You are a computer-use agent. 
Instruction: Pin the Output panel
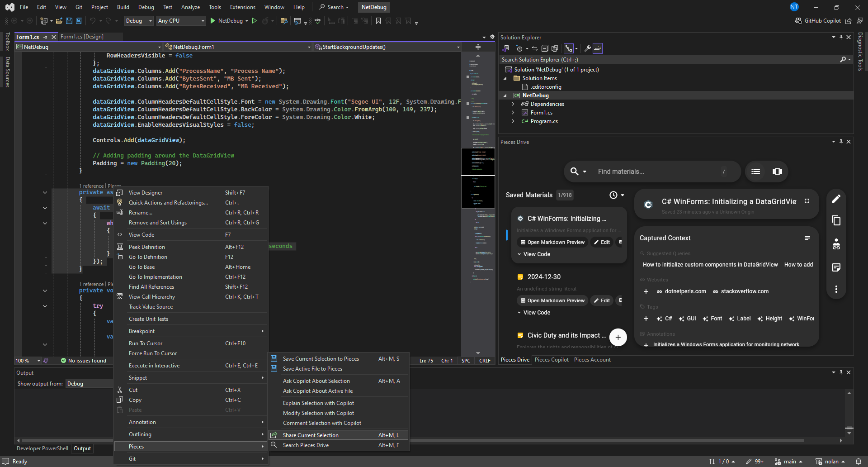pos(841,373)
